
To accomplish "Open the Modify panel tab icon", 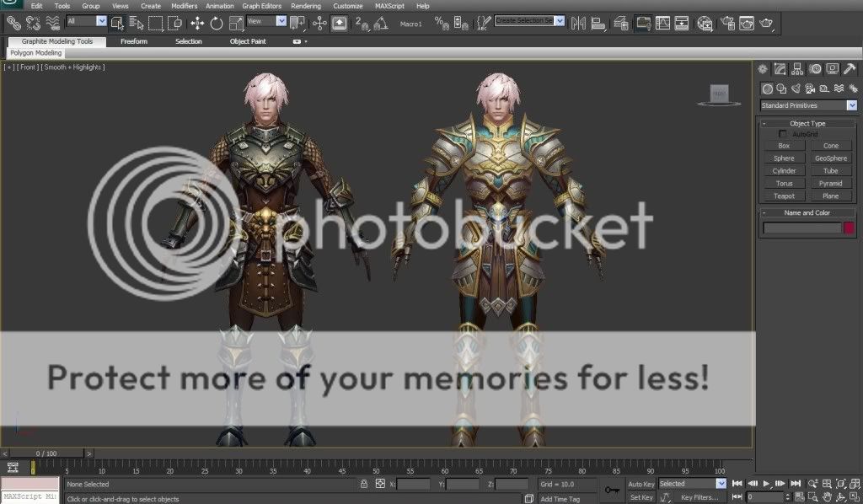I will pos(780,69).
